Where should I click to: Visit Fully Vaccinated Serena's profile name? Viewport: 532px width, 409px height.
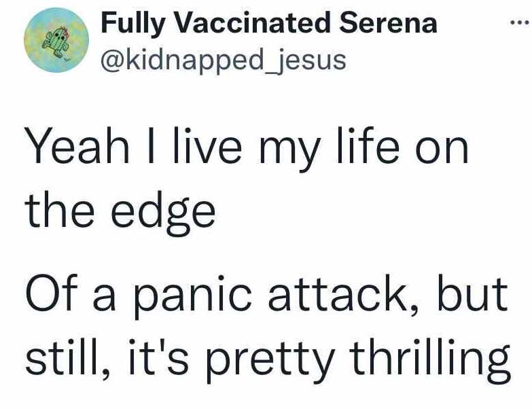click(x=269, y=23)
